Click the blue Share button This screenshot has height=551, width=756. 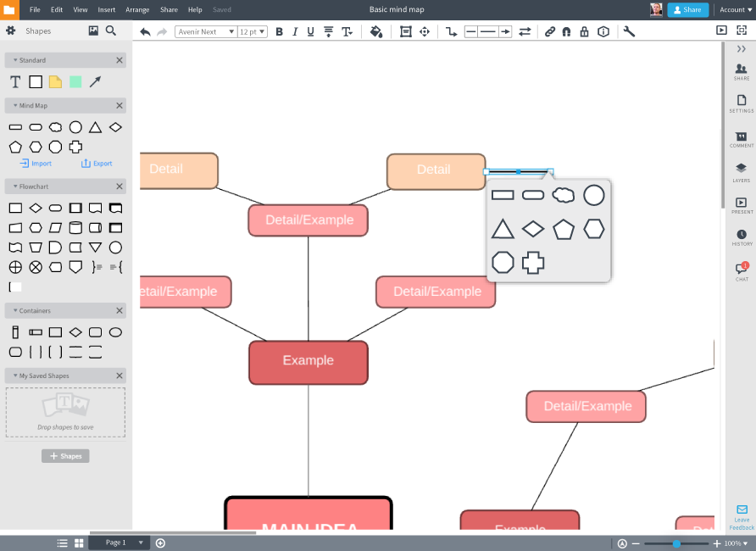coord(687,9)
